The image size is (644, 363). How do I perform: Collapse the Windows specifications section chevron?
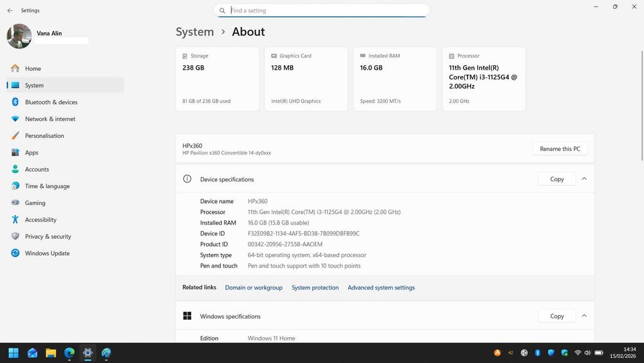[584, 316]
